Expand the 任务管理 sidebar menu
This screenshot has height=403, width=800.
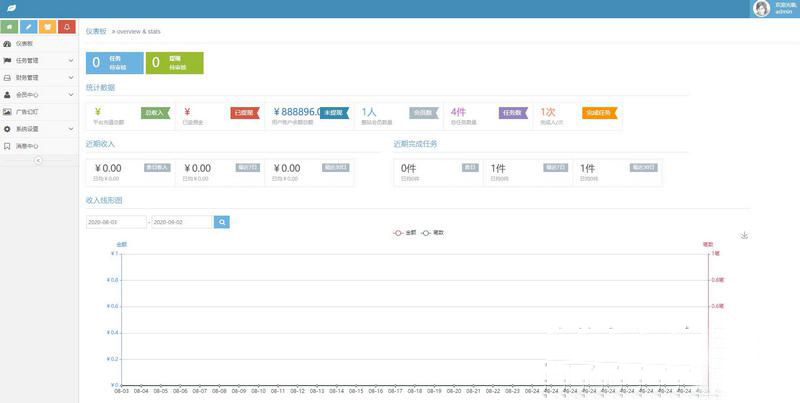(x=38, y=61)
